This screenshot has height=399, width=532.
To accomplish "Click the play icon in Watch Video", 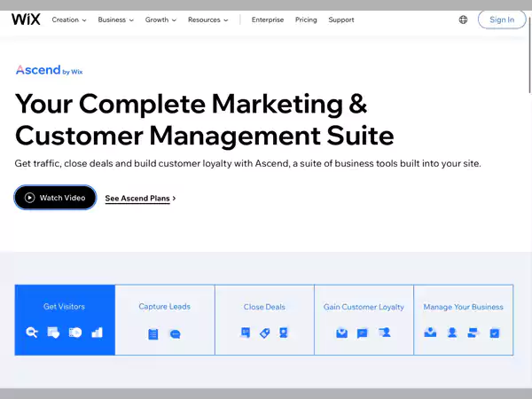I will pyautogui.click(x=29, y=198).
